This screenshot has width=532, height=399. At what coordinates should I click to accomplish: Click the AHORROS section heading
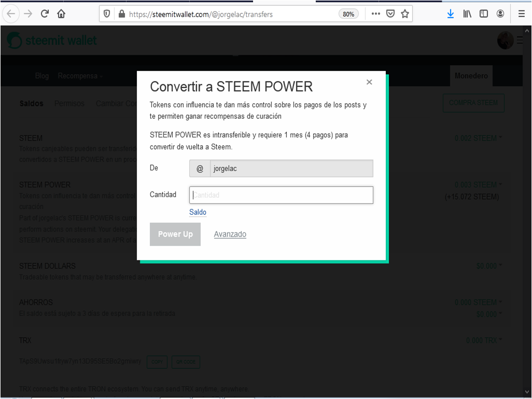click(x=36, y=302)
